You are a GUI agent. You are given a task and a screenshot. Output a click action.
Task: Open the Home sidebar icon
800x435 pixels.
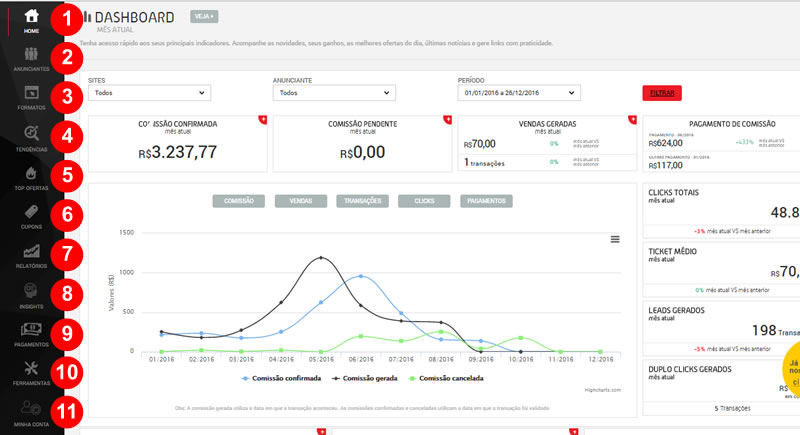click(x=32, y=18)
